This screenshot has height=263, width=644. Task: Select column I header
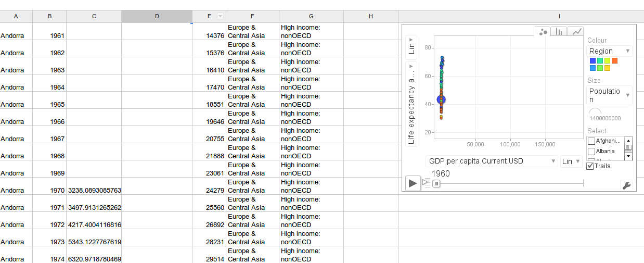(521, 16)
